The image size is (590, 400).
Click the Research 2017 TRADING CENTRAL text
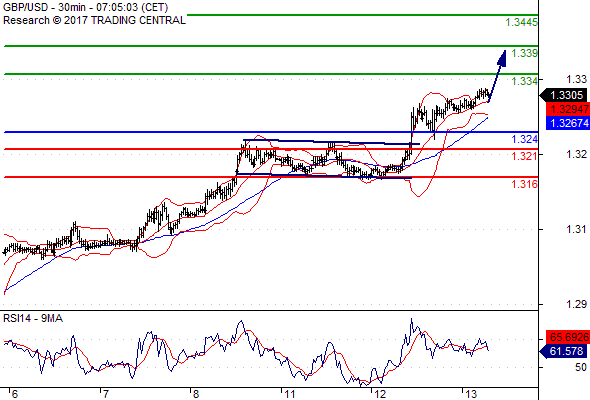[94, 20]
